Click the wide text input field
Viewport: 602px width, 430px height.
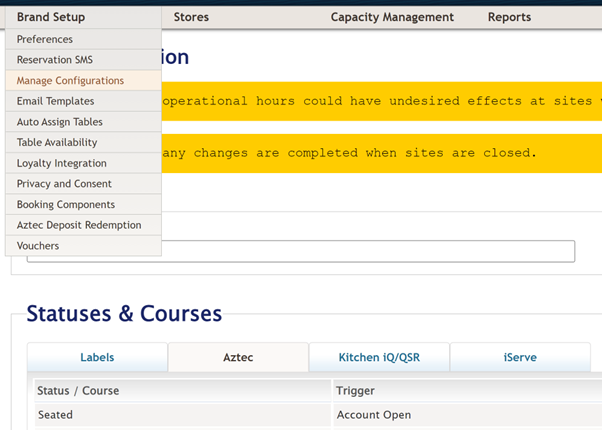pyautogui.click(x=301, y=251)
